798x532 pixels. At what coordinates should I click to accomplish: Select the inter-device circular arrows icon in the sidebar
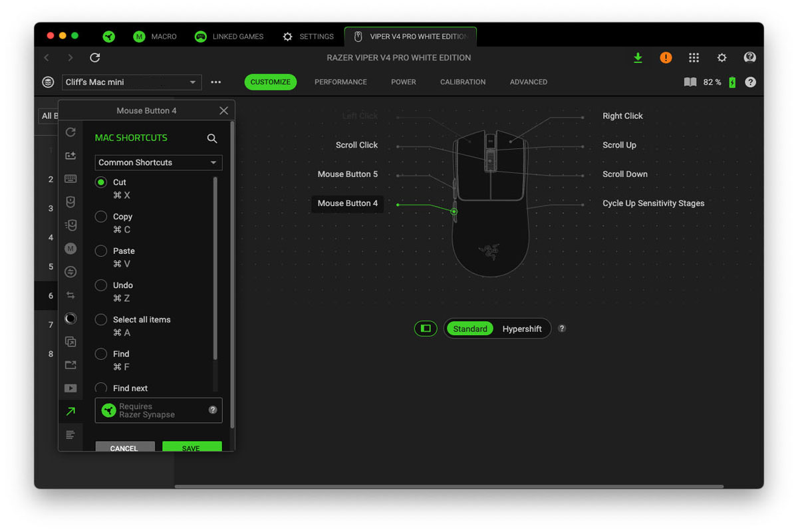[x=70, y=272]
